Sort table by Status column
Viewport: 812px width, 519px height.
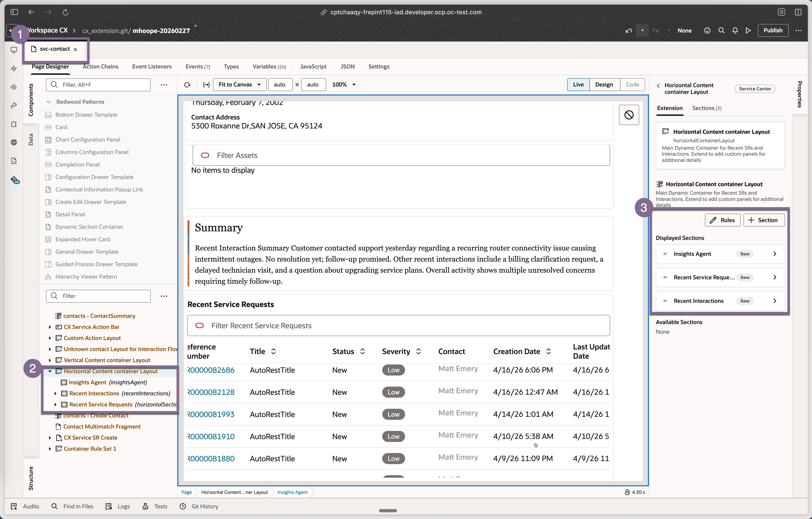pyautogui.click(x=362, y=351)
